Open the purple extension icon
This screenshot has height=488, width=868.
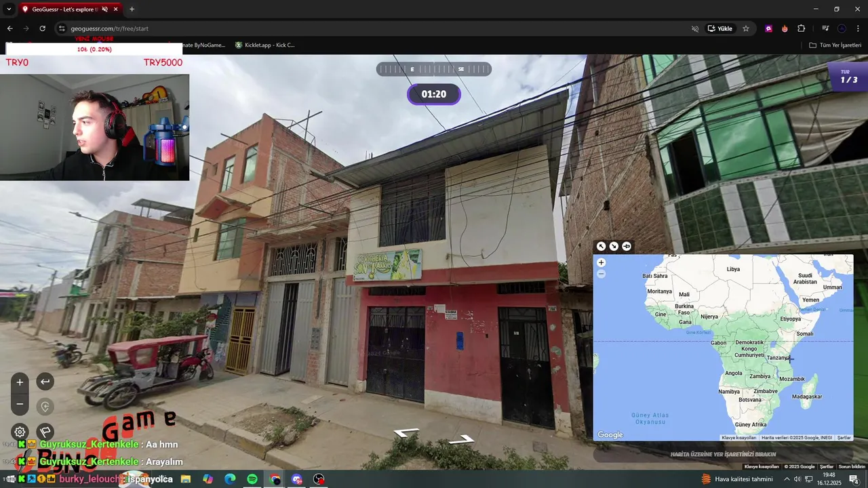pos(768,28)
